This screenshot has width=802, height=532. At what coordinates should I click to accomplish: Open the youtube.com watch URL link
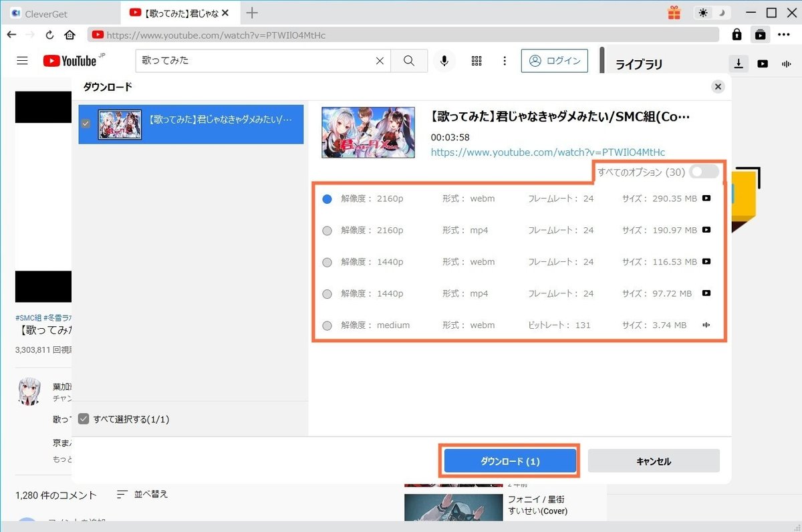pyautogui.click(x=548, y=152)
